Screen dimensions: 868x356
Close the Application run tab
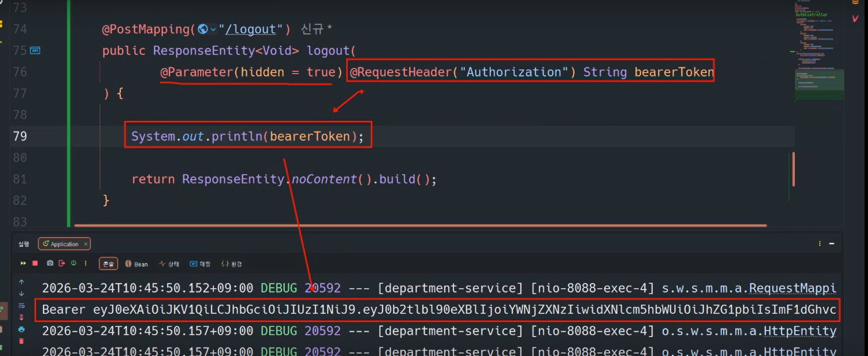click(86, 244)
